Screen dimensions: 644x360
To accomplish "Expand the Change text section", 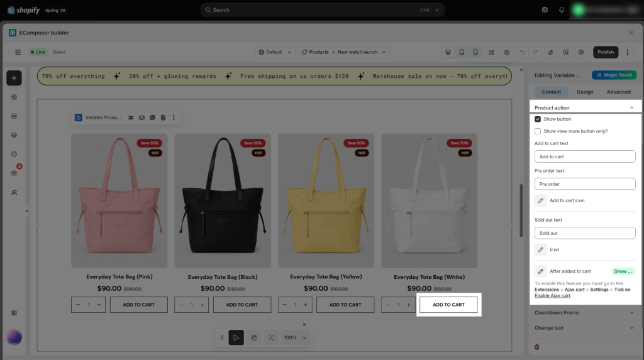I will click(x=585, y=328).
